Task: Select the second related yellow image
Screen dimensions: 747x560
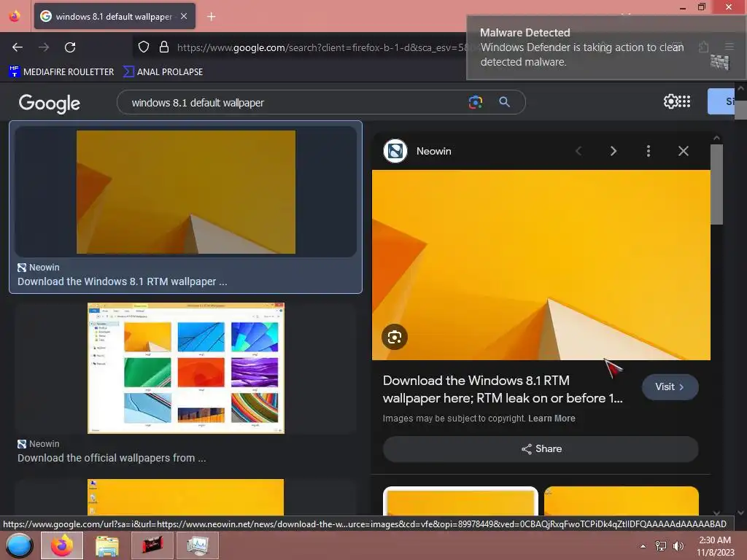Action: [622, 501]
